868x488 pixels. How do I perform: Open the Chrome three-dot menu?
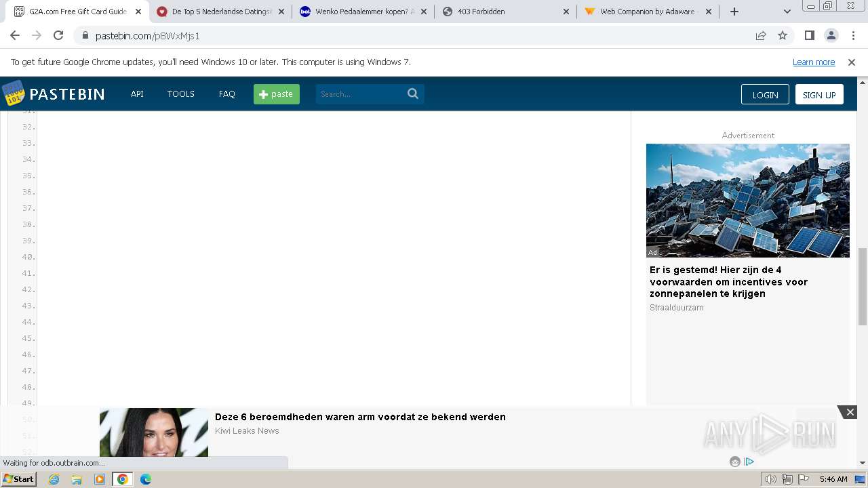click(853, 36)
